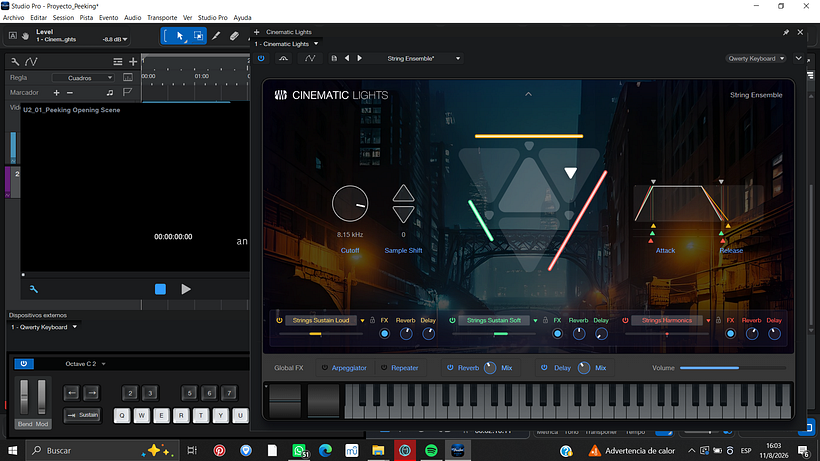Viewport: 820px width, 461px height.
Task: Click the Sustain key button
Action: click(x=83, y=415)
